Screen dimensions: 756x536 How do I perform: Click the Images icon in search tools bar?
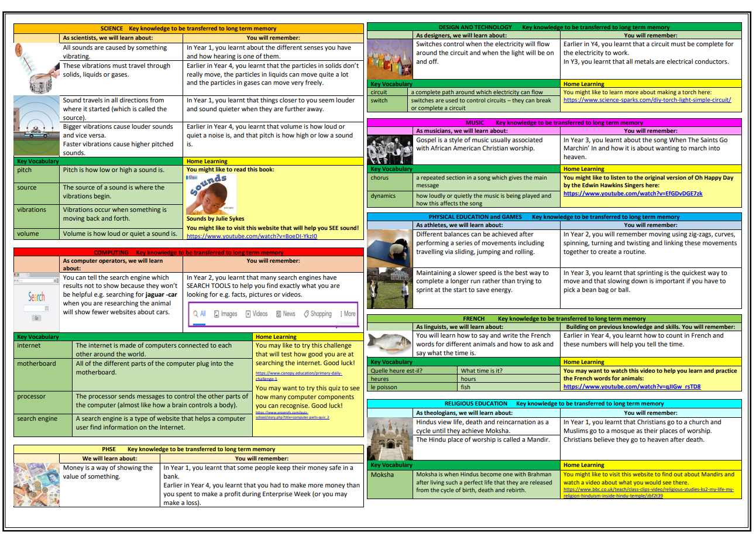click(217, 314)
